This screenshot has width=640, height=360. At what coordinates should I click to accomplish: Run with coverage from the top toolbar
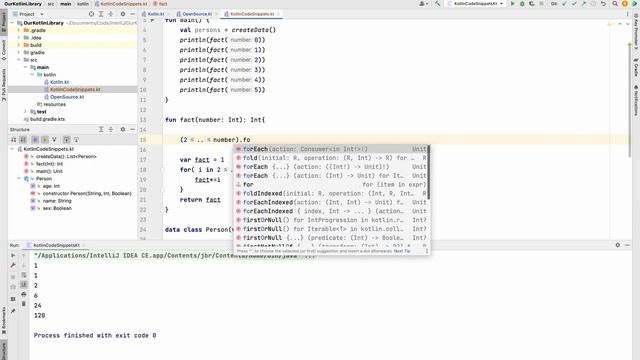[531, 4]
